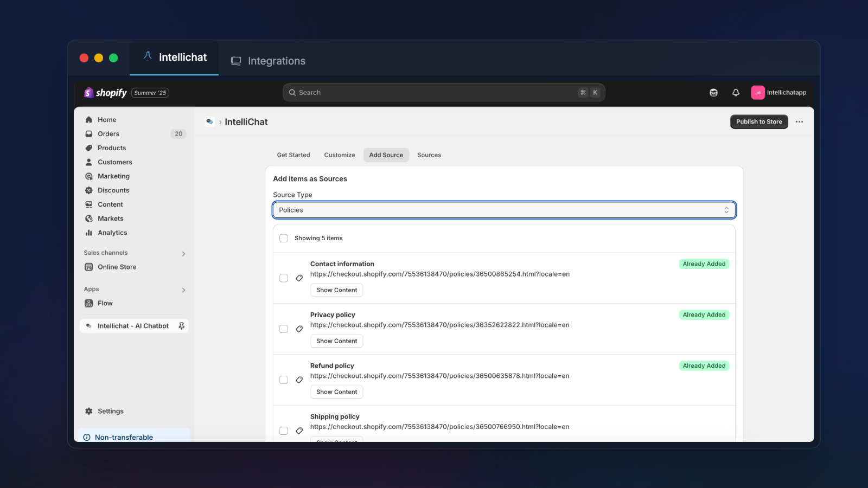Click the info icon beside Non-transferable
Screen dimensions: 868x488
coord(87,438)
